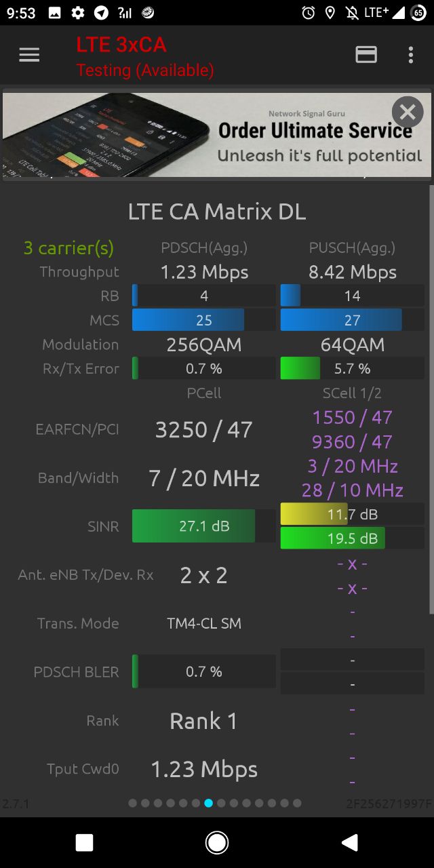434x868 pixels.
Task: Open the three-dot overflow menu
Action: 410,56
